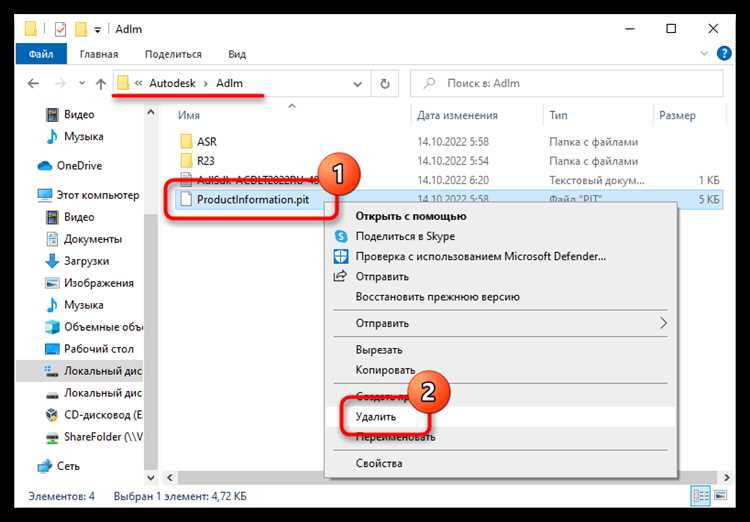Screen dimensions: 750x522
Task: Open Explorer help question mark icon
Action: coord(724,53)
